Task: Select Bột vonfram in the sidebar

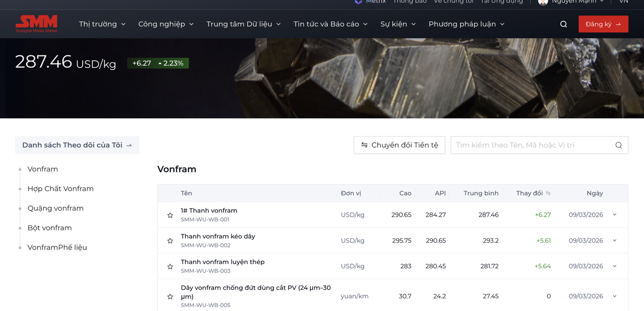Action: [49, 228]
